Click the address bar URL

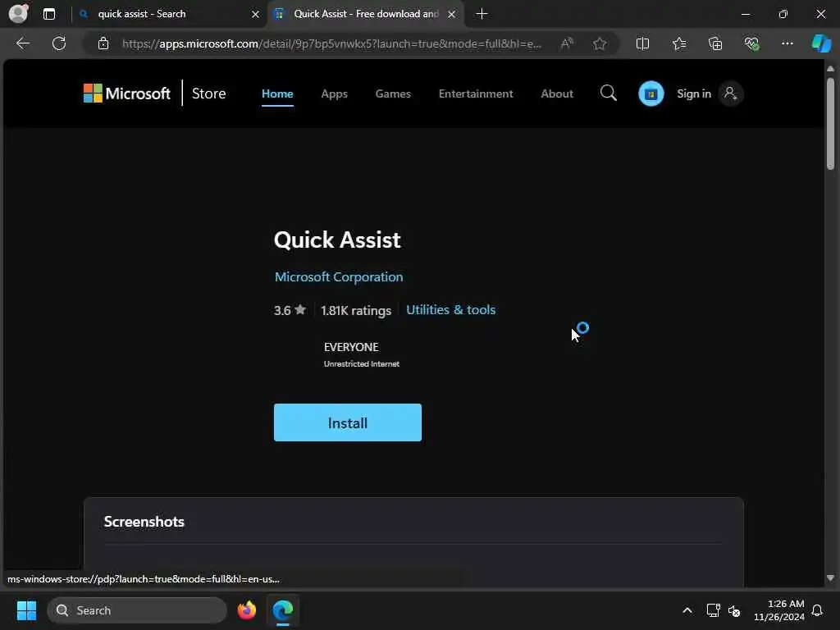pos(331,44)
